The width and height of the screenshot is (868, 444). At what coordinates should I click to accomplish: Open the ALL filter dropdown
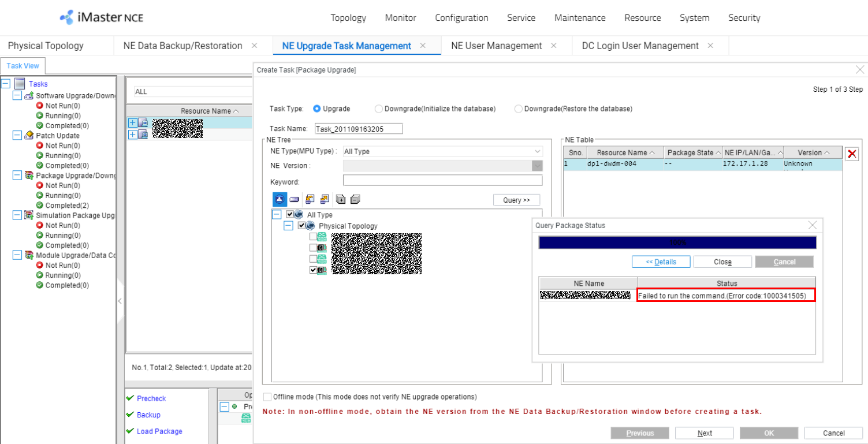click(x=192, y=92)
